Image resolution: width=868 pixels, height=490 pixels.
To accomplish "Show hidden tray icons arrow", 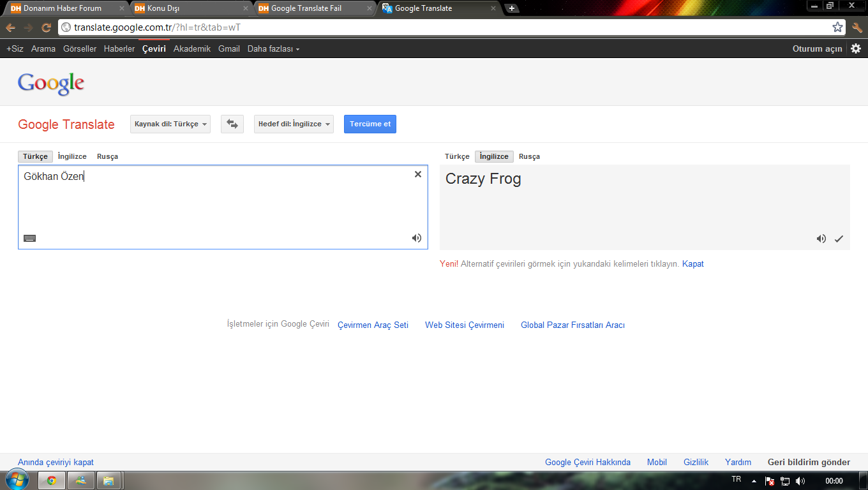I will [754, 481].
